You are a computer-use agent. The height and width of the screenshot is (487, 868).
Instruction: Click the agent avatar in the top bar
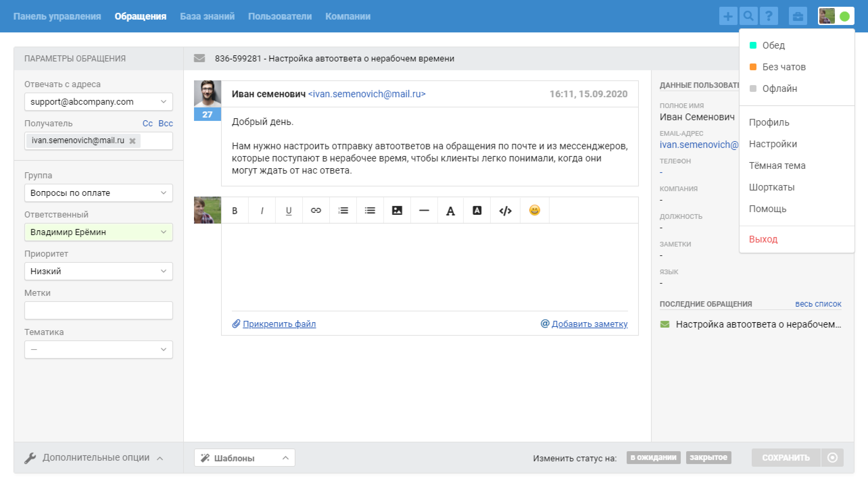pos(827,16)
